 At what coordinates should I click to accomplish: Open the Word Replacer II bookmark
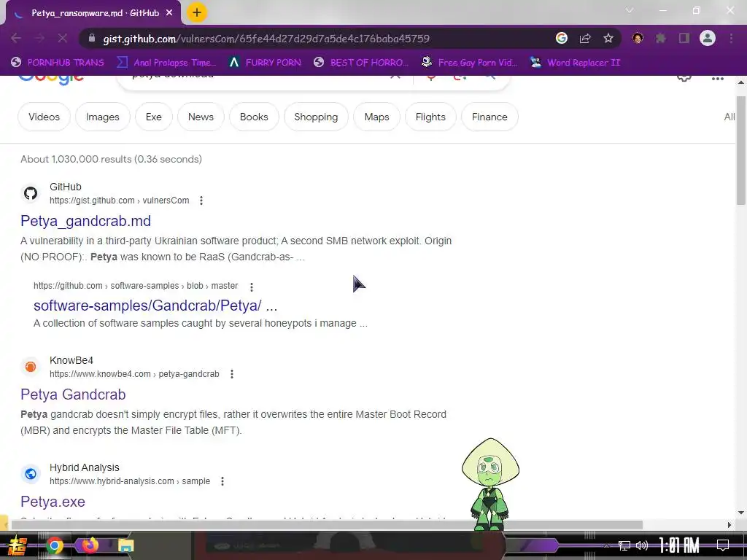pos(575,63)
